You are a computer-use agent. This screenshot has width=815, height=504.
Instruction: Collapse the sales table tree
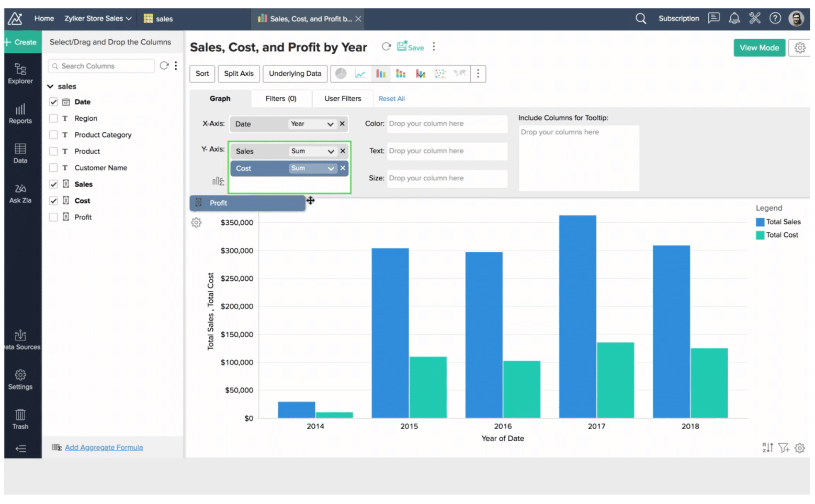(51, 86)
